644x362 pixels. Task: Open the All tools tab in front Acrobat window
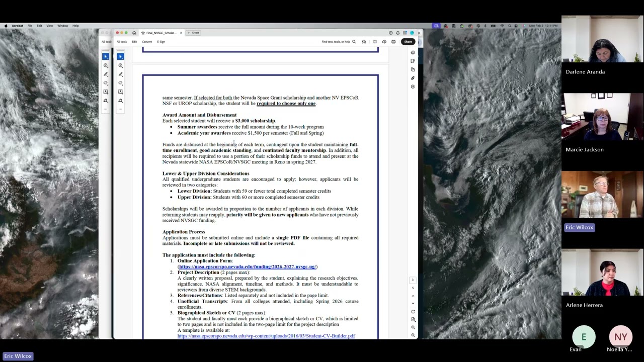[x=122, y=42]
